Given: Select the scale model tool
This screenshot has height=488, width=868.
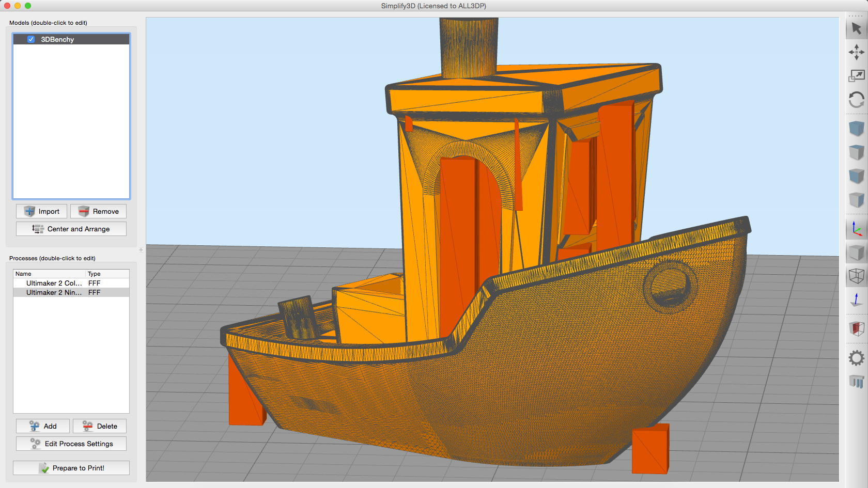Looking at the screenshot, I should coord(856,76).
